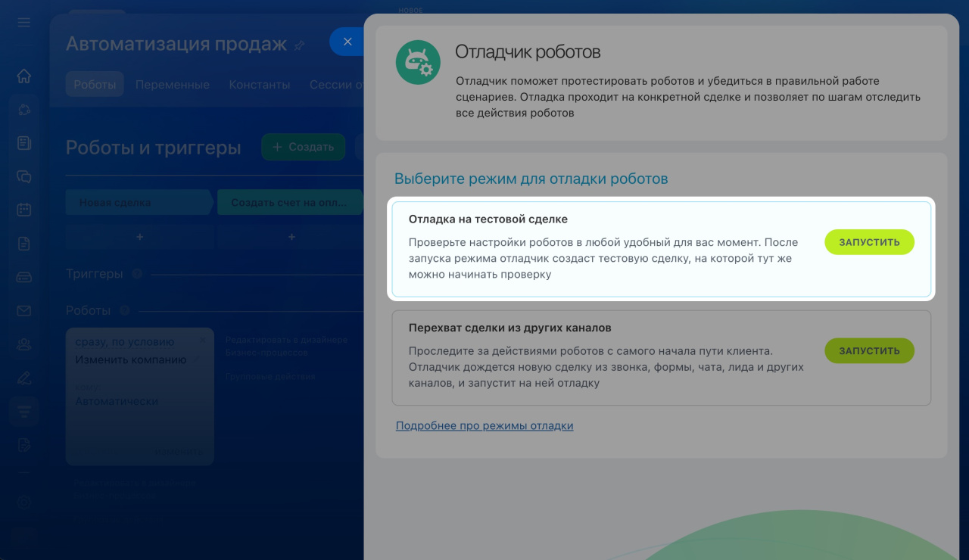The height and width of the screenshot is (560, 969).
Task: Click Выберите режим для отладки роботов heading
Action: 531,179
